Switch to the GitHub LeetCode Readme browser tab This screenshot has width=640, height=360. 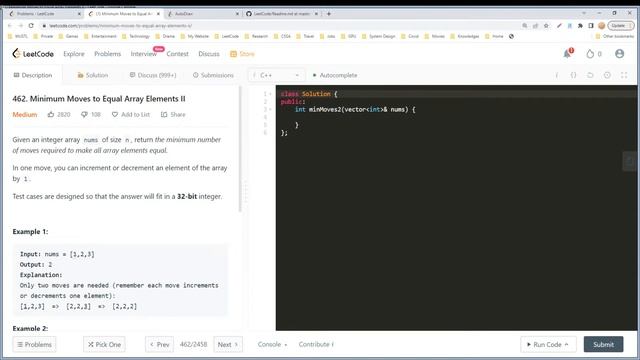point(282,13)
